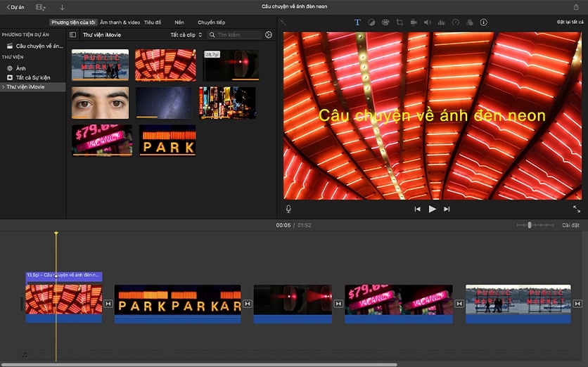The width and height of the screenshot is (588, 367).
Task: Go back to "Dự án" projects
Action: 15,7
